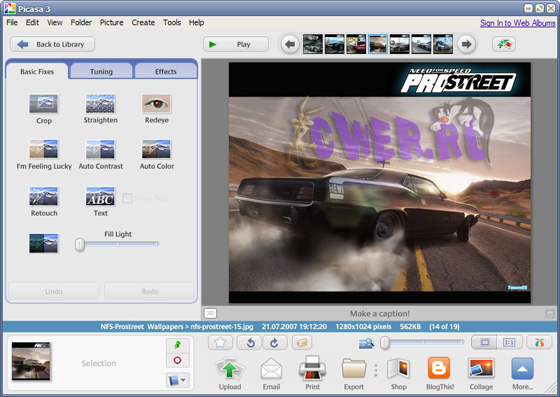This screenshot has width=560, height=397.
Task: Create a Collage from selection
Action: (x=481, y=369)
